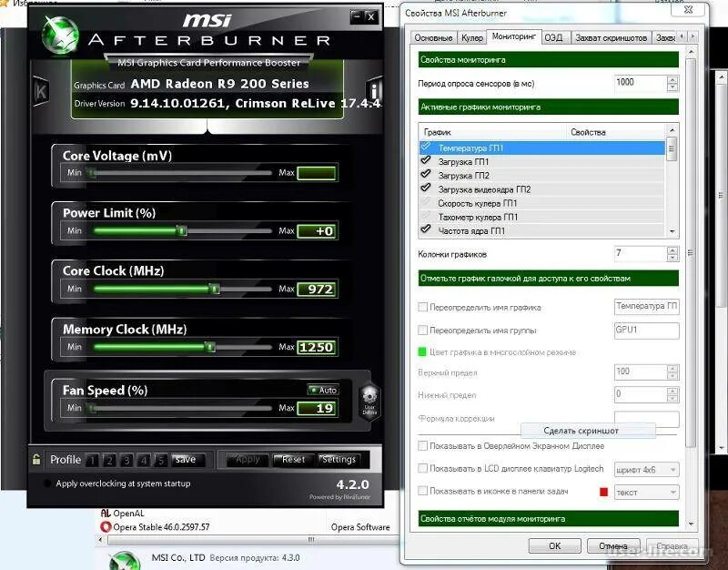Switch to the Кулер tab
This screenshot has height=570, width=728.
click(x=472, y=38)
